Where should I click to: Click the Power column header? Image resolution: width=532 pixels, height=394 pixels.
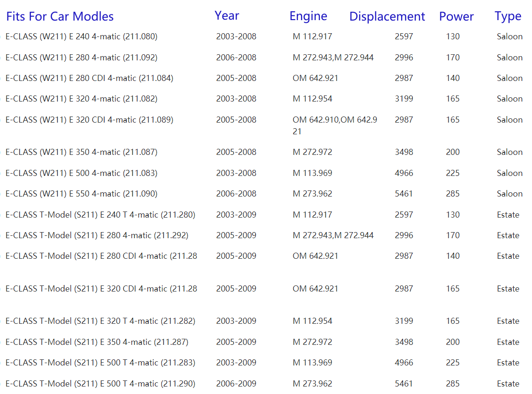(x=456, y=17)
